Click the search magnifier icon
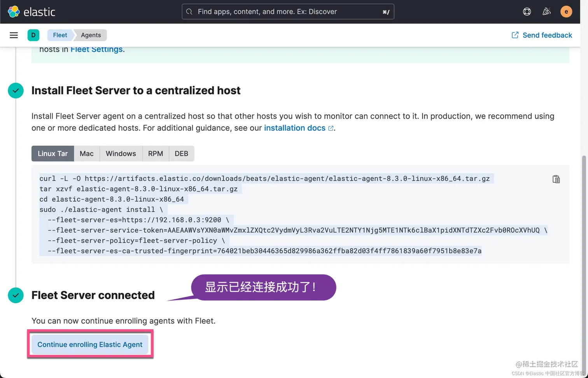Screen dimensions: 588x378 [189, 12]
